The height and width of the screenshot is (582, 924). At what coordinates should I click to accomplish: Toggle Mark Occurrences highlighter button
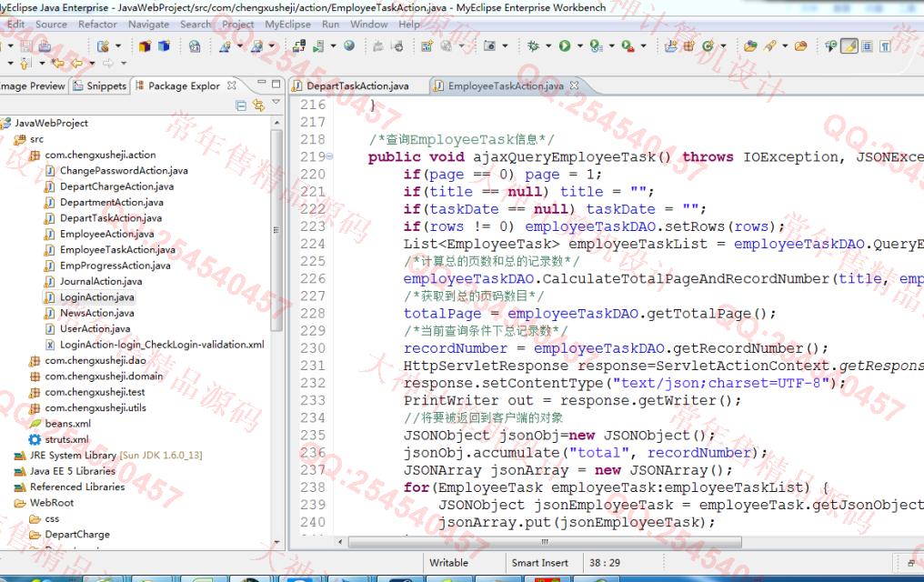pyautogui.click(x=849, y=45)
